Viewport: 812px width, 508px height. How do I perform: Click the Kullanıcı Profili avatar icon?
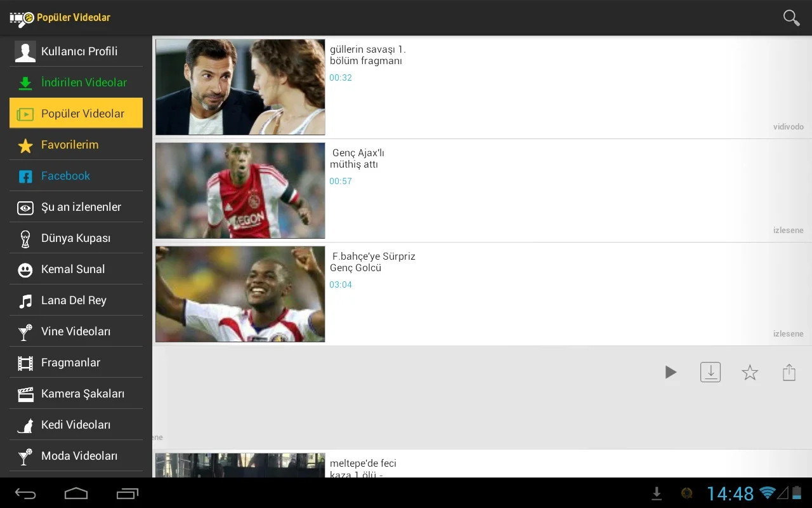(x=25, y=51)
